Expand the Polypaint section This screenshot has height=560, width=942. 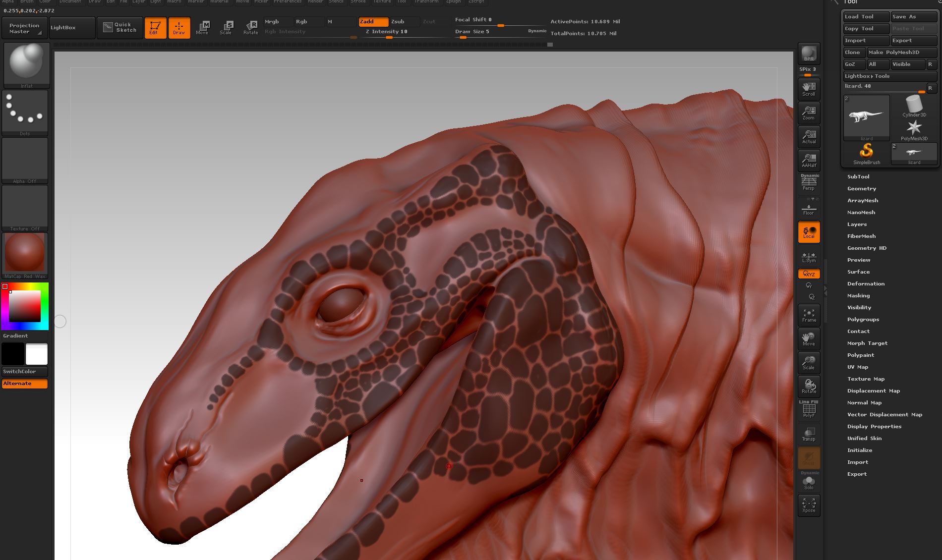pyautogui.click(x=861, y=355)
